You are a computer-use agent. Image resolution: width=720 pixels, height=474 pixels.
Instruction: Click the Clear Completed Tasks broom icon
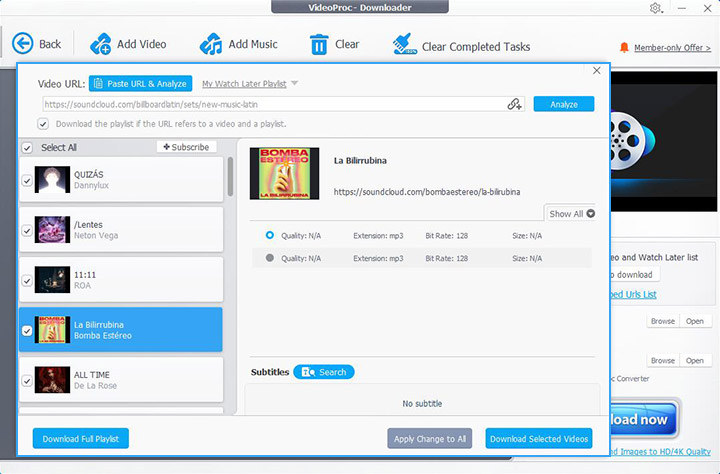tap(405, 44)
